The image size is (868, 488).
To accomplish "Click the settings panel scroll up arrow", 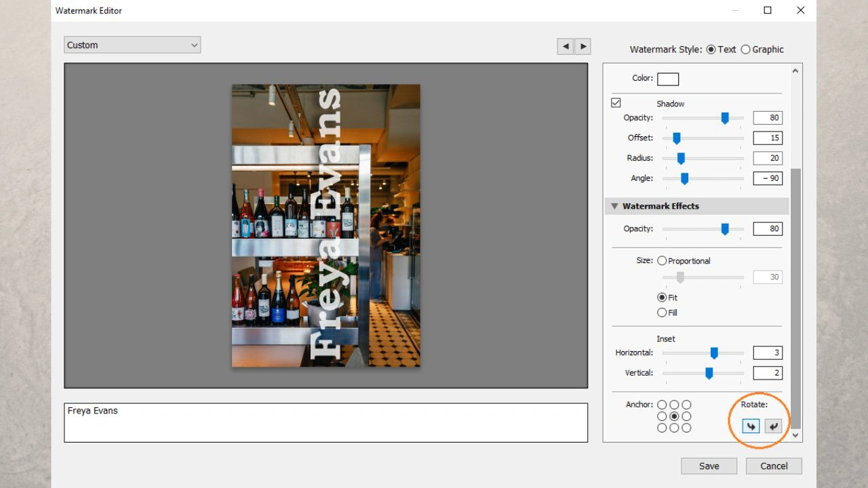I will [x=796, y=70].
